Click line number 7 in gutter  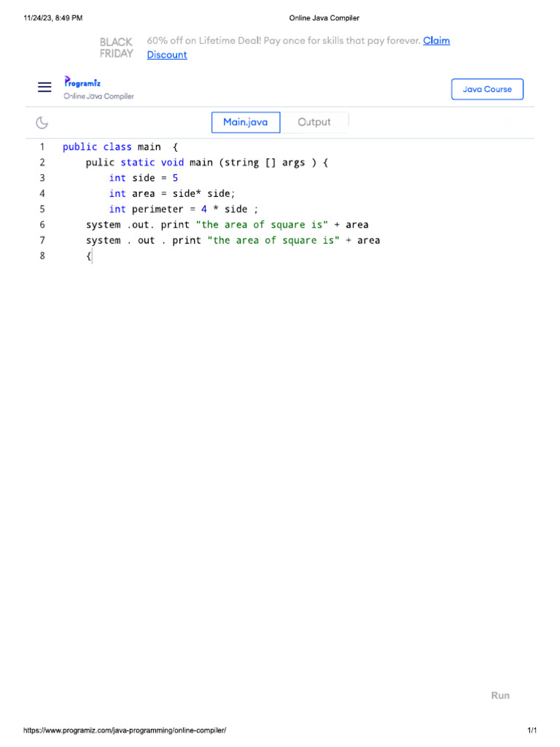[x=42, y=240]
